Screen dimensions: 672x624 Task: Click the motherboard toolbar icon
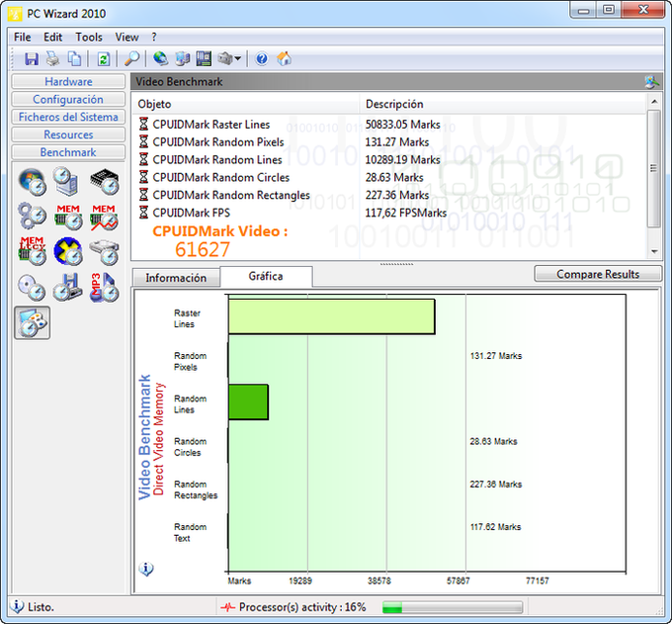point(204,58)
